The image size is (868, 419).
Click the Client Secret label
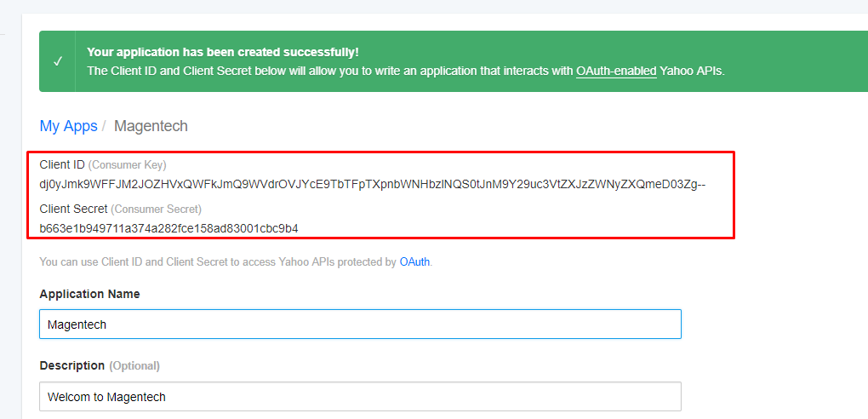point(73,209)
